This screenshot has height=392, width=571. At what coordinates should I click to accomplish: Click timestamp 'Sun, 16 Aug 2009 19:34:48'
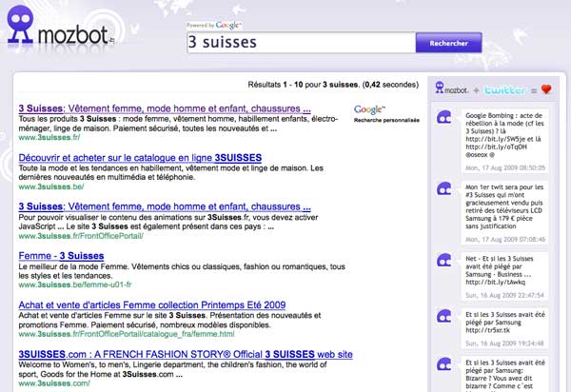click(504, 343)
